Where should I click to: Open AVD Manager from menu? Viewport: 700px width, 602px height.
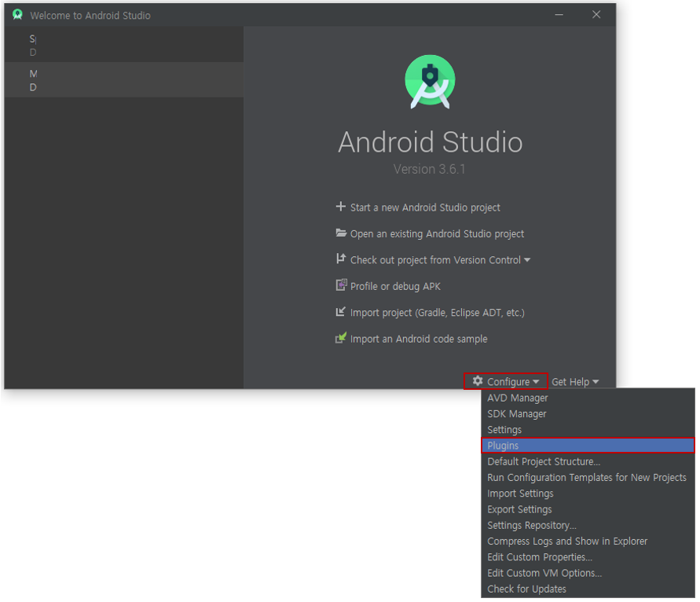tap(588, 398)
